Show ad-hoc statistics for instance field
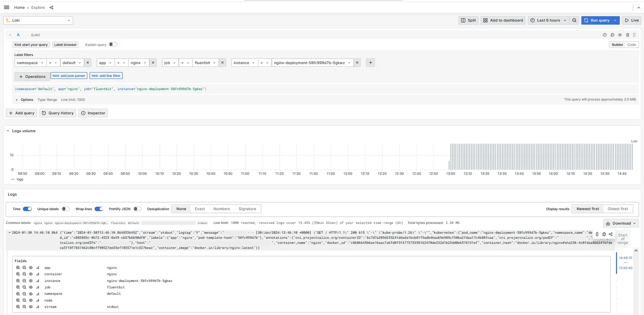 [x=37, y=281]
